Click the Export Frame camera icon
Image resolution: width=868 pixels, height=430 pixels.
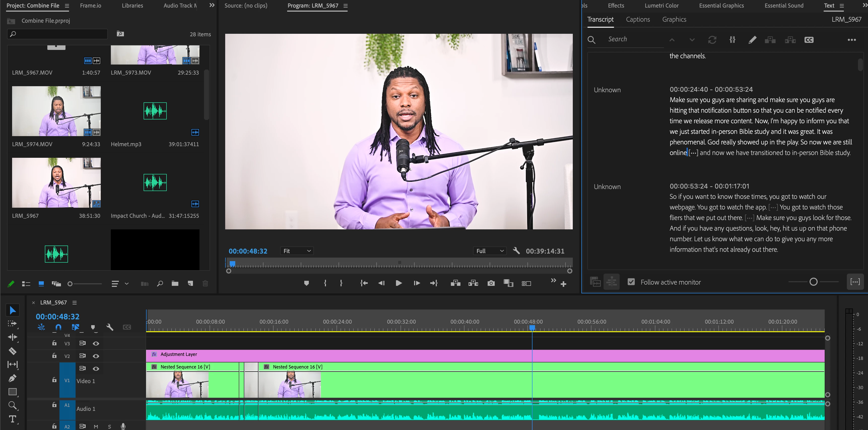[x=491, y=283]
